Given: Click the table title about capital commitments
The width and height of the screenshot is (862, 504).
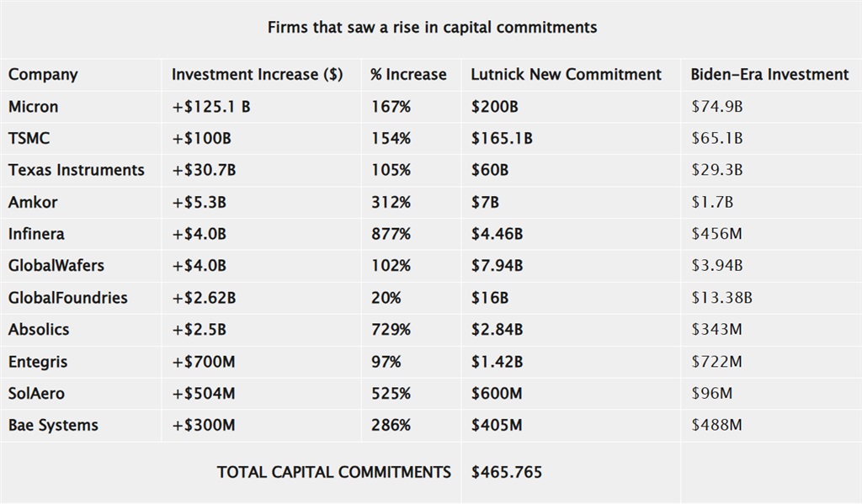Looking at the screenshot, I should click(x=432, y=27).
